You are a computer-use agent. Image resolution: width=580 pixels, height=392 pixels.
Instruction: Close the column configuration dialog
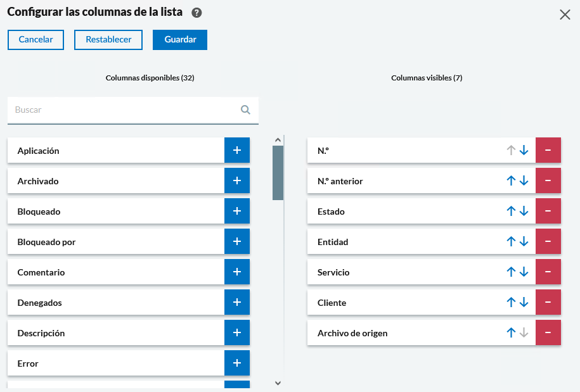tap(565, 15)
